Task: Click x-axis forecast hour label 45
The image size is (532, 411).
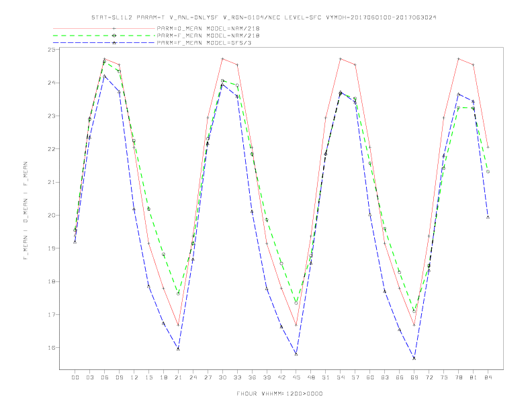Action: (x=296, y=377)
